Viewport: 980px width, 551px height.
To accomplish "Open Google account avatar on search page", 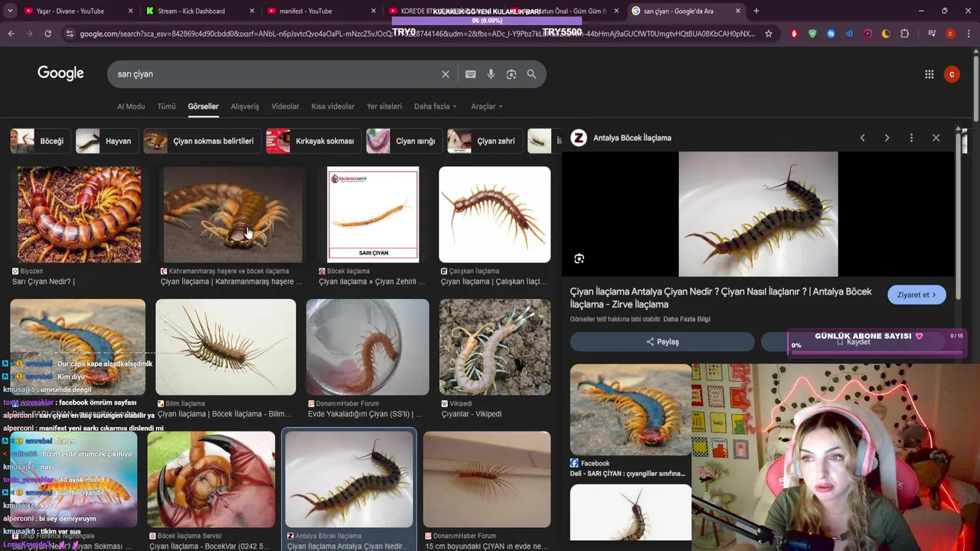I will tap(952, 74).
